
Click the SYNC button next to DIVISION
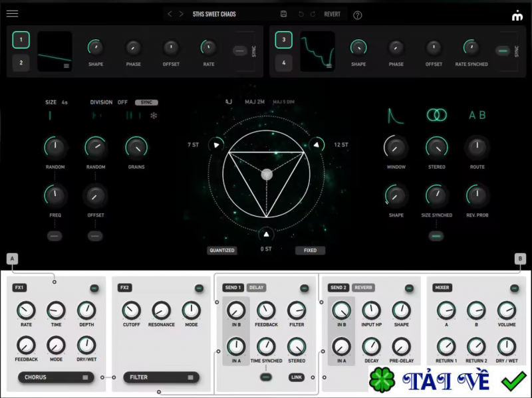(146, 102)
